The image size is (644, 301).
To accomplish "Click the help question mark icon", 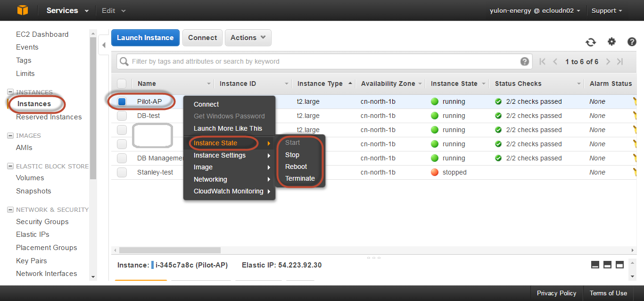I will [632, 42].
